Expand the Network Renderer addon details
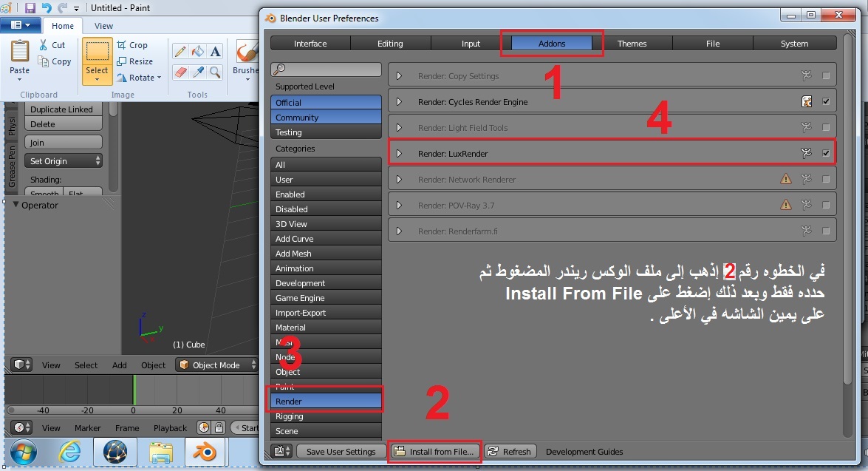 [x=399, y=179]
